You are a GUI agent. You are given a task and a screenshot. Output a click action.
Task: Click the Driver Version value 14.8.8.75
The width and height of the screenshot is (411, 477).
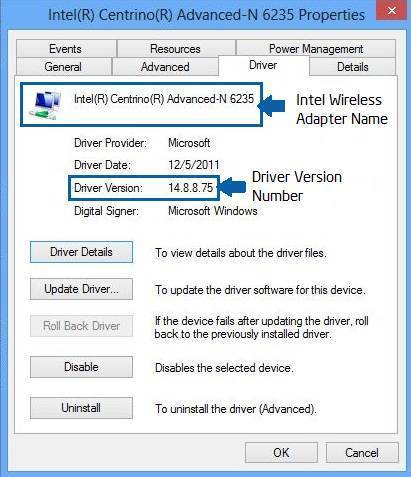[190, 188]
